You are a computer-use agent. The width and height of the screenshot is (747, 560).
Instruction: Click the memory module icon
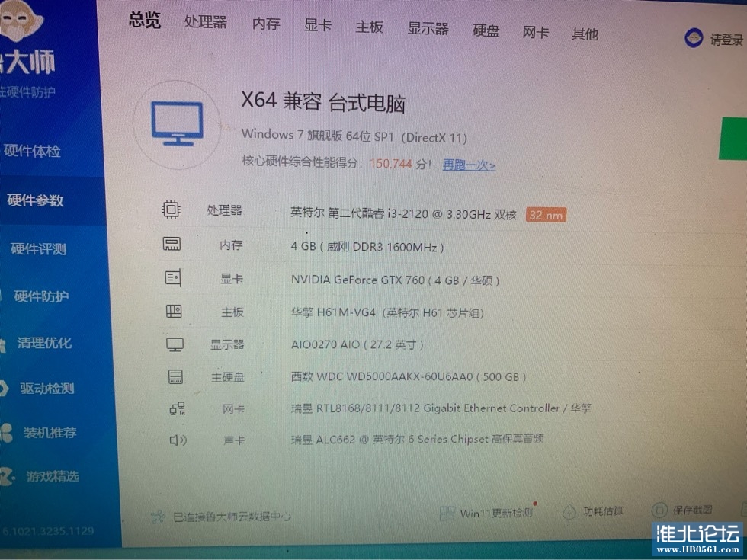(x=172, y=244)
